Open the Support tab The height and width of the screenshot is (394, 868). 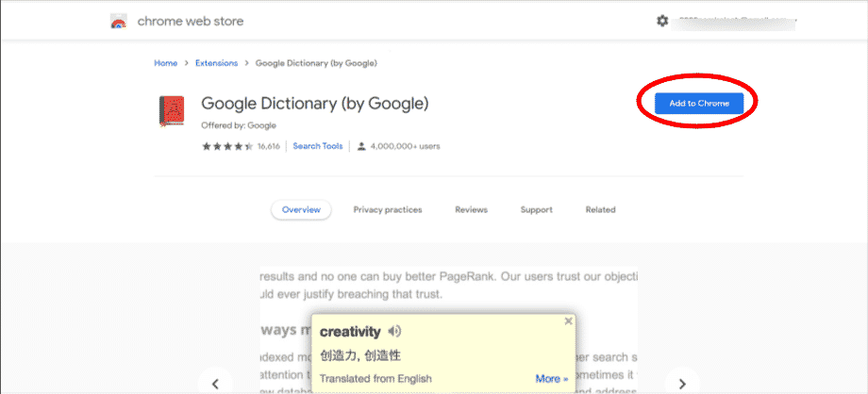(537, 210)
